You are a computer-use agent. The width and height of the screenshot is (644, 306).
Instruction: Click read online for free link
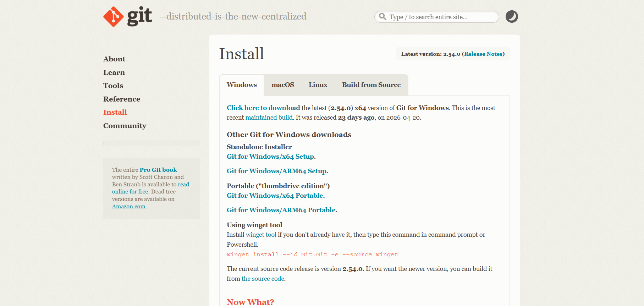coord(150,188)
